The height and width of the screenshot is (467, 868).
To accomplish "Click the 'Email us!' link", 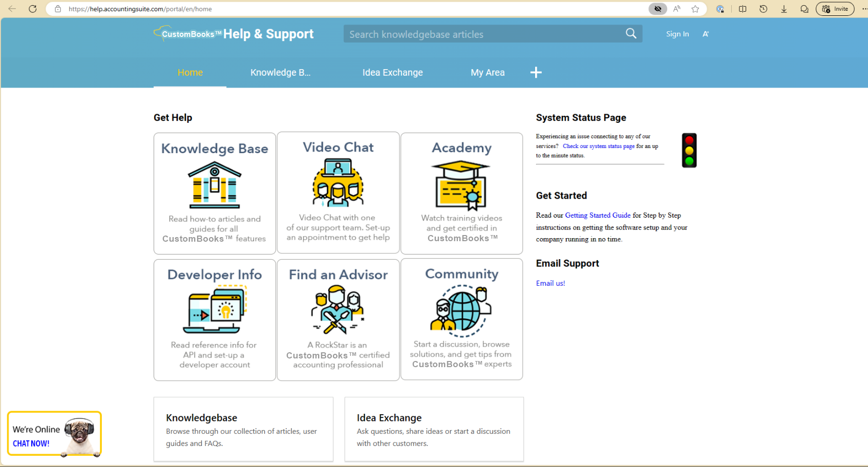I will tap(551, 283).
